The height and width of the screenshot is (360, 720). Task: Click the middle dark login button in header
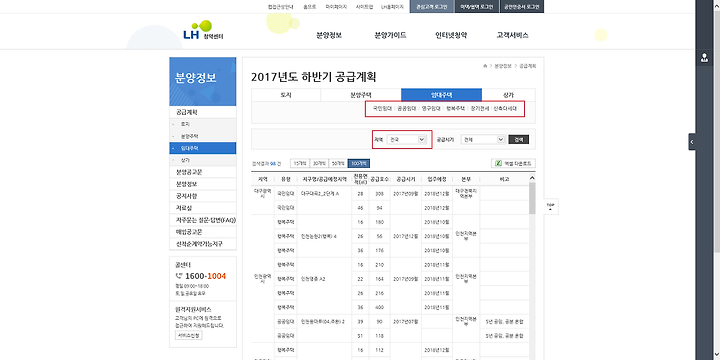point(476,7)
